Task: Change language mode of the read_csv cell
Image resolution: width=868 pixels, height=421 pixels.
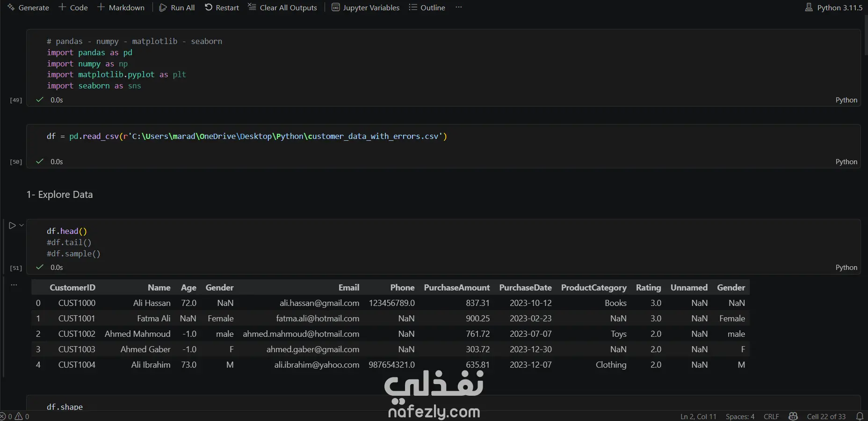Action: (x=846, y=162)
